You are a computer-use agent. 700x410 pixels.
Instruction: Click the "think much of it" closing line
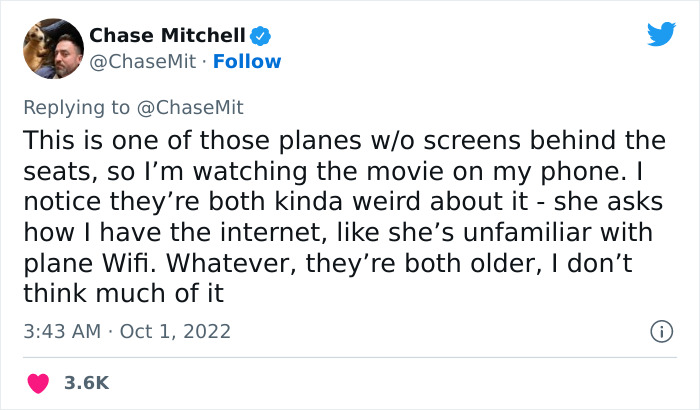coord(126,295)
